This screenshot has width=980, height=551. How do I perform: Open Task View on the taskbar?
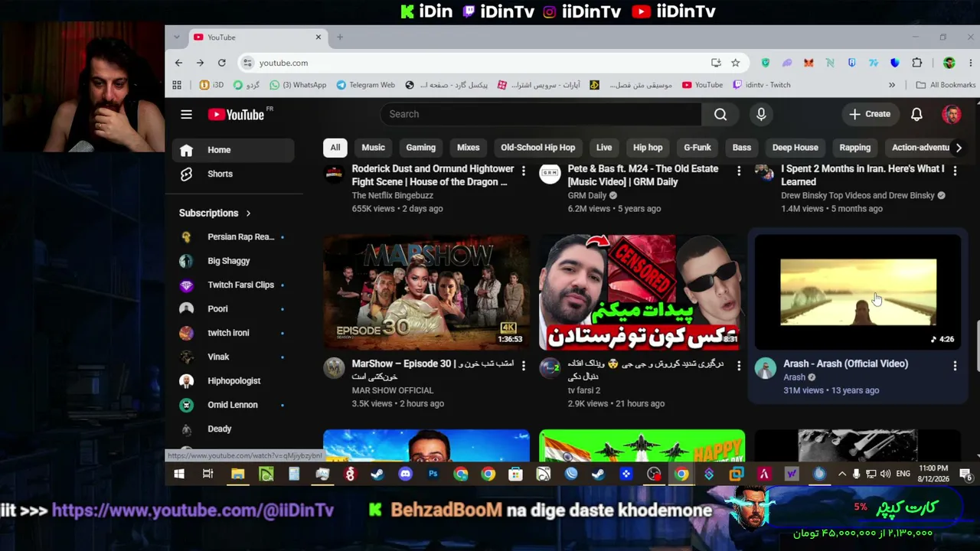pyautogui.click(x=207, y=474)
